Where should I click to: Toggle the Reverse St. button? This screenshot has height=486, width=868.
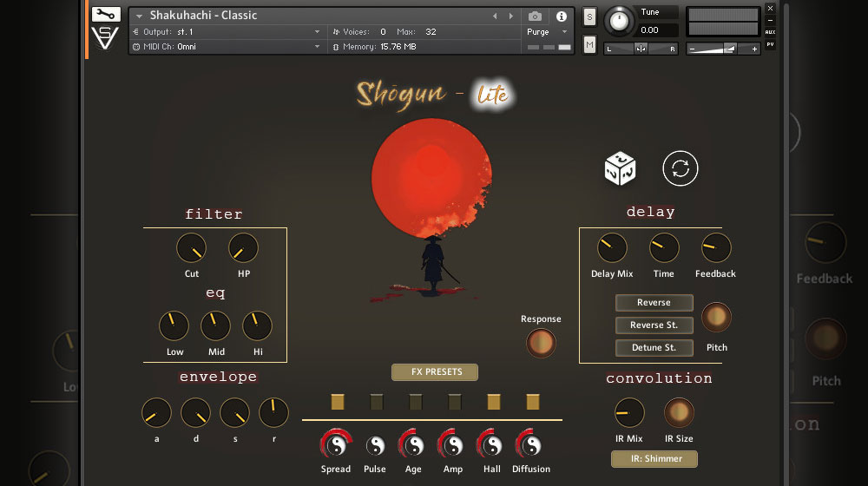654,325
